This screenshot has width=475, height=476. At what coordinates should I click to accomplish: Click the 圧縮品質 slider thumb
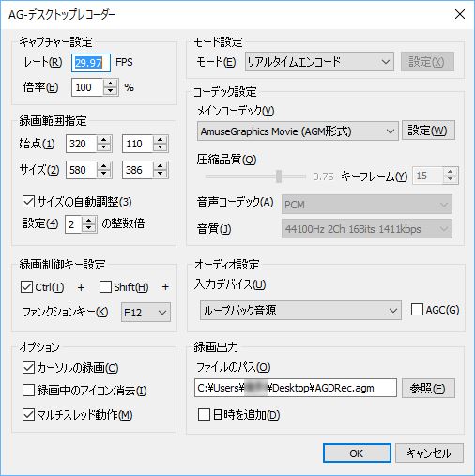(x=279, y=177)
